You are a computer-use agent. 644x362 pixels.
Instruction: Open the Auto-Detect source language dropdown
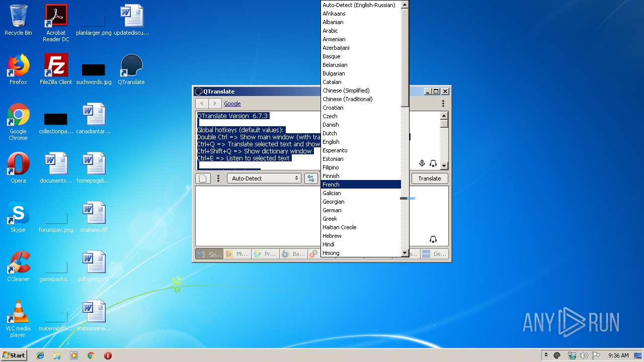click(x=264, y=178)
